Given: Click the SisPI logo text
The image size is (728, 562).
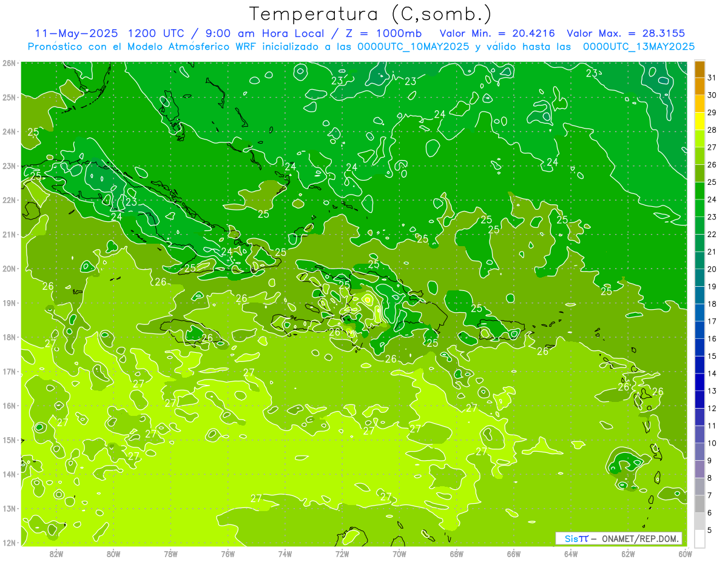Looking at the screenshot, I should 576,538.
